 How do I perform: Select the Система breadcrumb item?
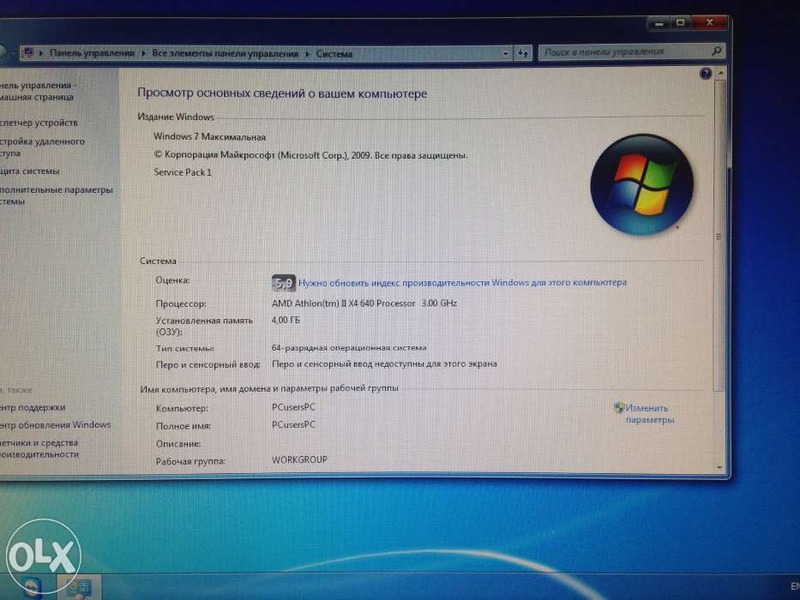point(334,54)
